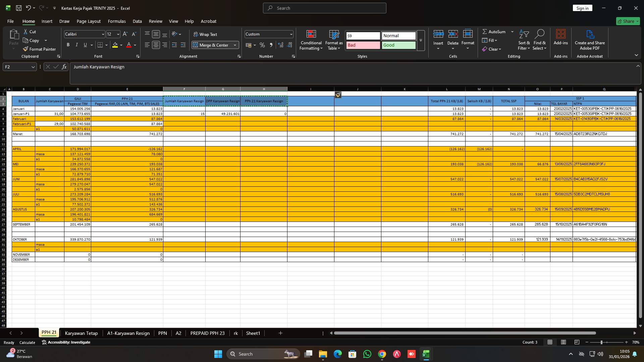644x362 pixels.
Task: Click the Percent Style icon
Action: click(x=262, y=45)
